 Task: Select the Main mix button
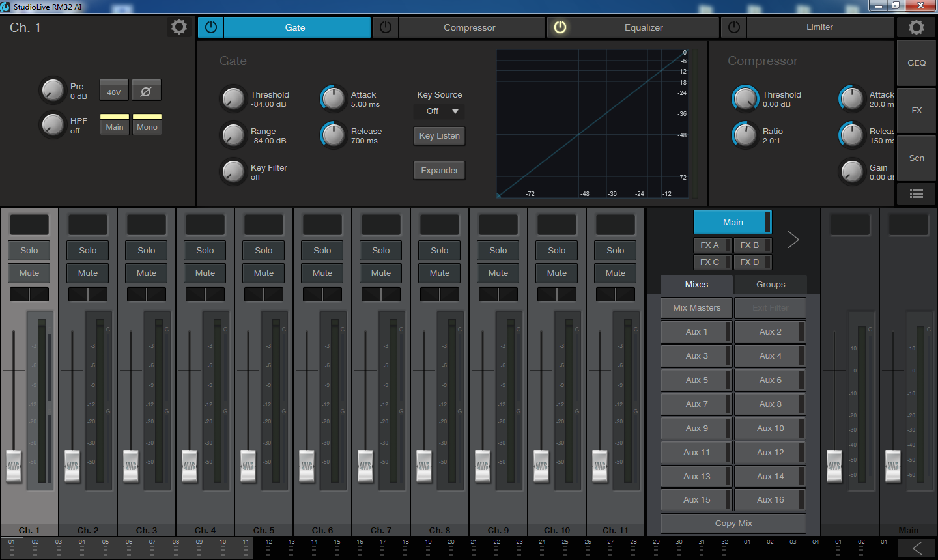pyautogui.click(x=733, y=222)
